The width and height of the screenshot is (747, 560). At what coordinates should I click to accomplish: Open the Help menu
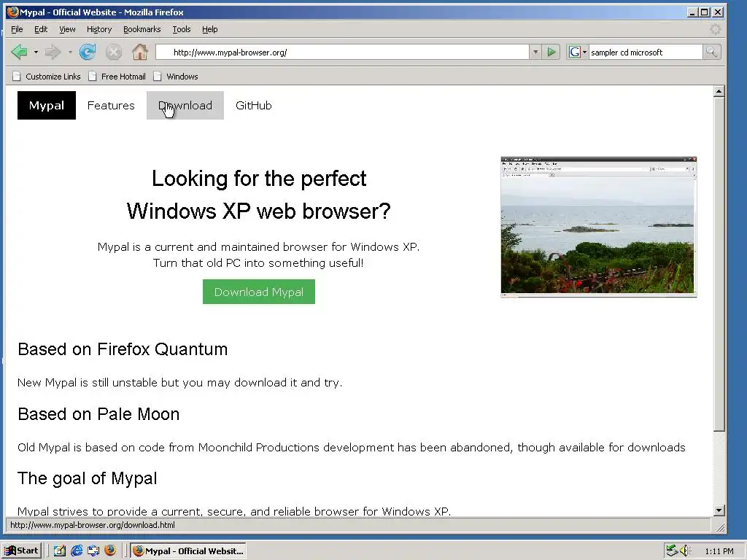(x=209, y=29)
